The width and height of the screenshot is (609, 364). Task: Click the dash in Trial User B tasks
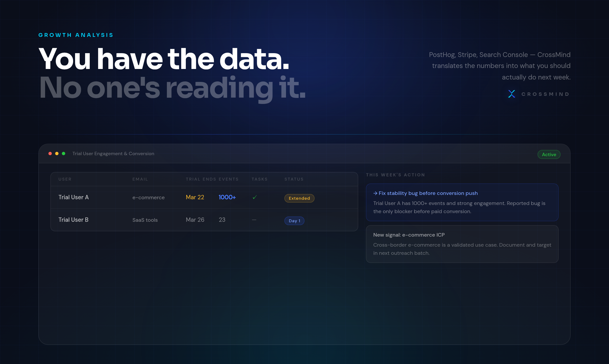pyautogui.click(x=254, y=220)
